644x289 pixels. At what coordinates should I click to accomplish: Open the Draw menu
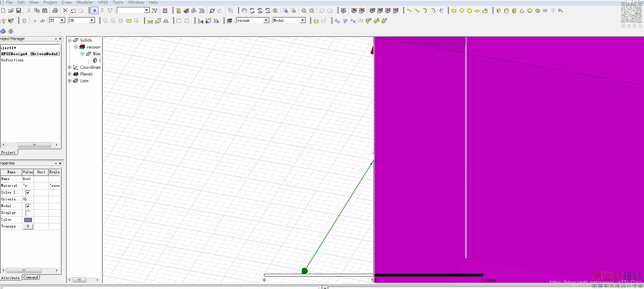point(67,2)
